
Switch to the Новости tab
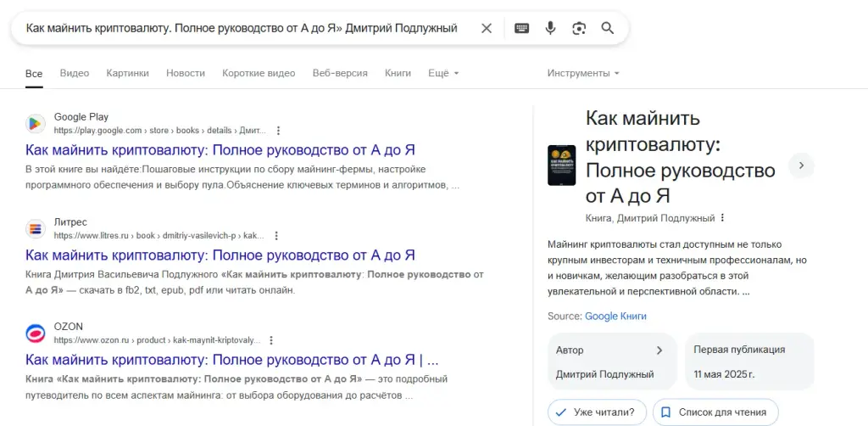(186, 73)
